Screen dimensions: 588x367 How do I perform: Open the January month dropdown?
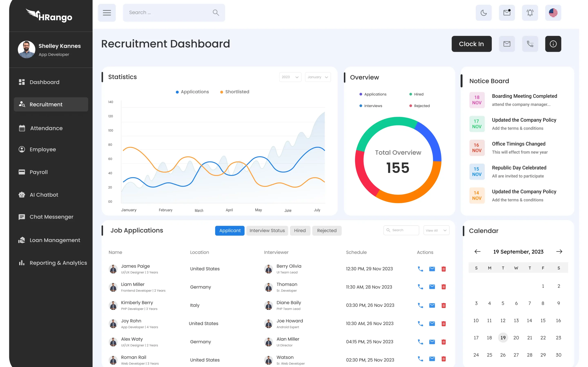[x=317, y=77]
